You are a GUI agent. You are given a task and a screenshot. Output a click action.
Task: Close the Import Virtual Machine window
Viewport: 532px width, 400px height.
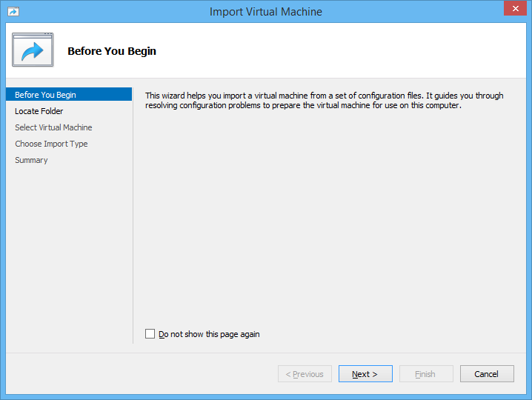pyautogui.click(x=514, y=10)
